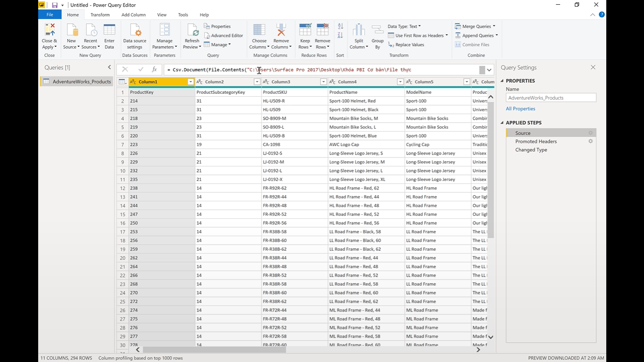Click the Save icon in title bar

point(55,5)
